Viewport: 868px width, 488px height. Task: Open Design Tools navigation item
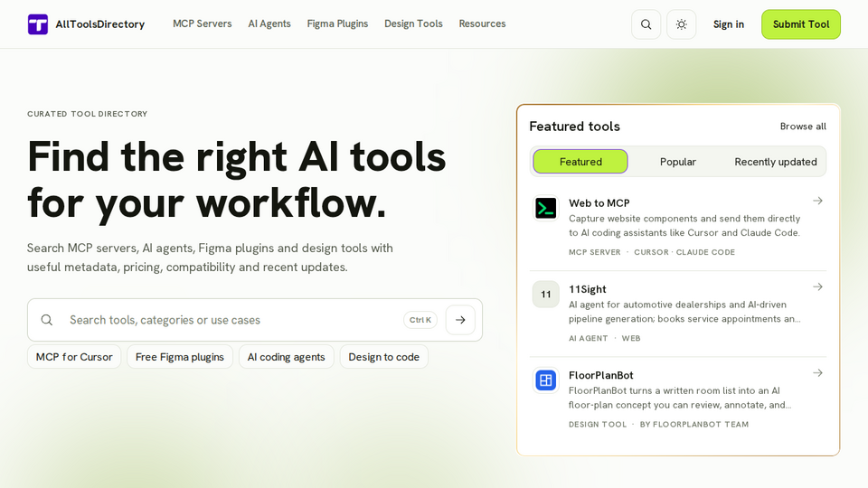(x=413, y=23)
